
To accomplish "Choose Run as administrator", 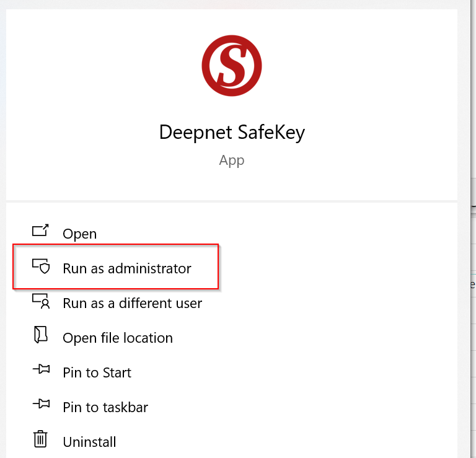I will point(127,269).
